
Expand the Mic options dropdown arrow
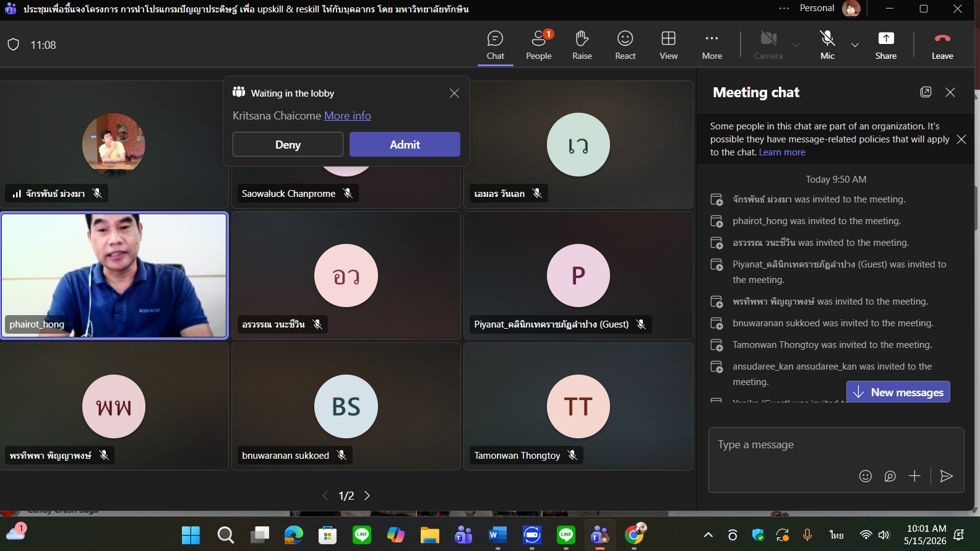tap(854, 45)
